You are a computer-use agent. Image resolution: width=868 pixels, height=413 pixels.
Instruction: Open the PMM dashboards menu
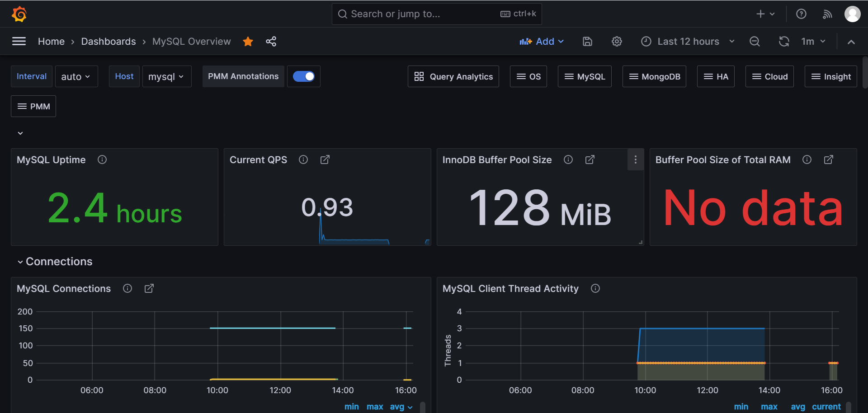(x=33, y=106)
